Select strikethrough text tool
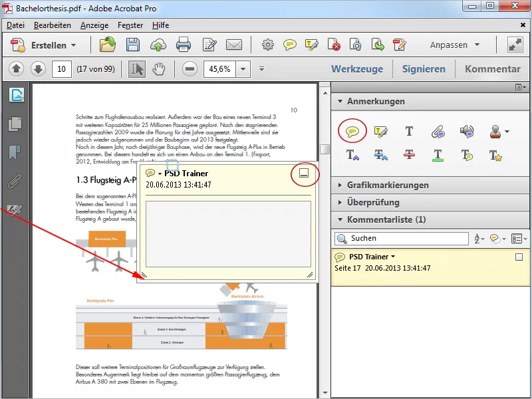Viewport: 532px width, 399px height. point(409,155)
